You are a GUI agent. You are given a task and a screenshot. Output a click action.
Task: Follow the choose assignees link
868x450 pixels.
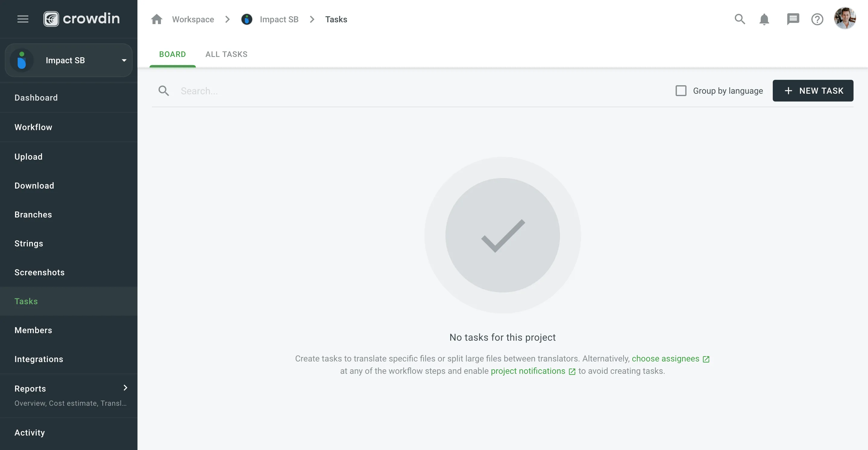[x=665, y=358]
